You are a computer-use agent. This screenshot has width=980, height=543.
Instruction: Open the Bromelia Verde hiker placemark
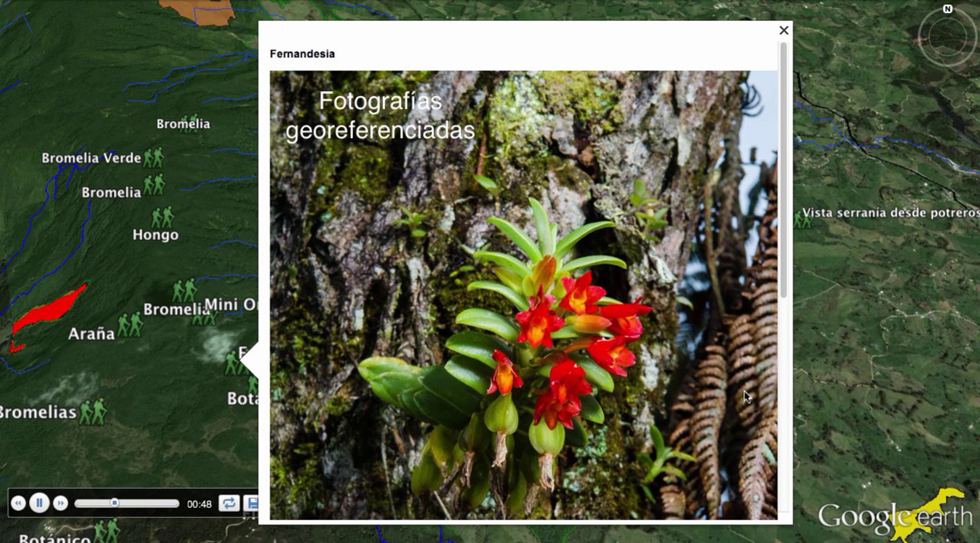pyautogui.click(x=154, y=158)
